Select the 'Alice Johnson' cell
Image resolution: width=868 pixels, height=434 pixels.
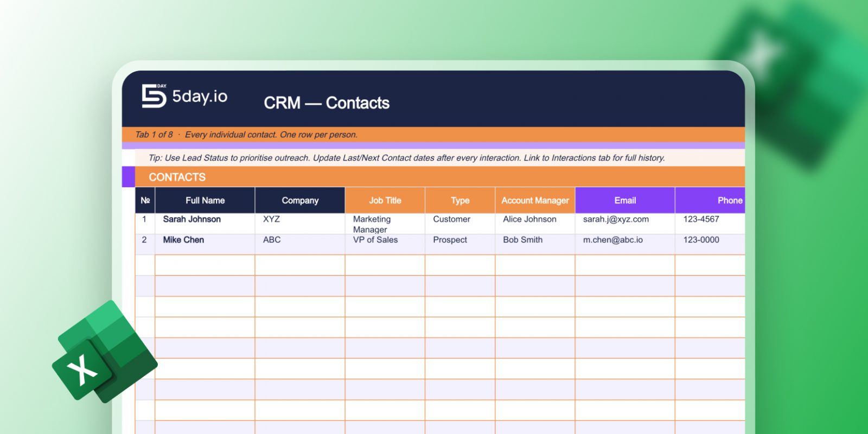(x=535, y=223)
